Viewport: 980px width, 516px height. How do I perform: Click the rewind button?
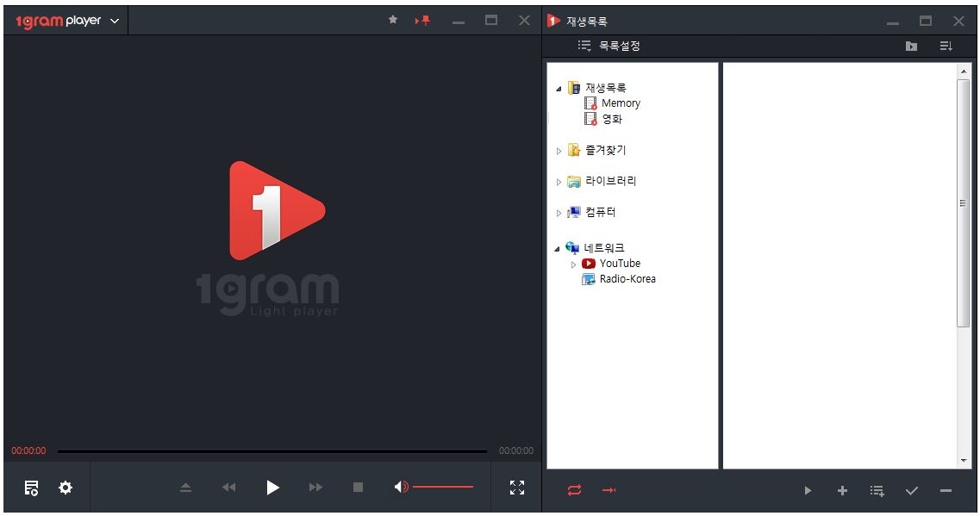pos(228,488)
